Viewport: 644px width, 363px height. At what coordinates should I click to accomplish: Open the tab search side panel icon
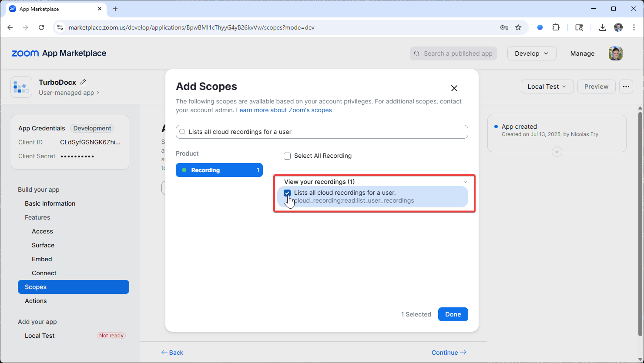(x=579, y=27)
